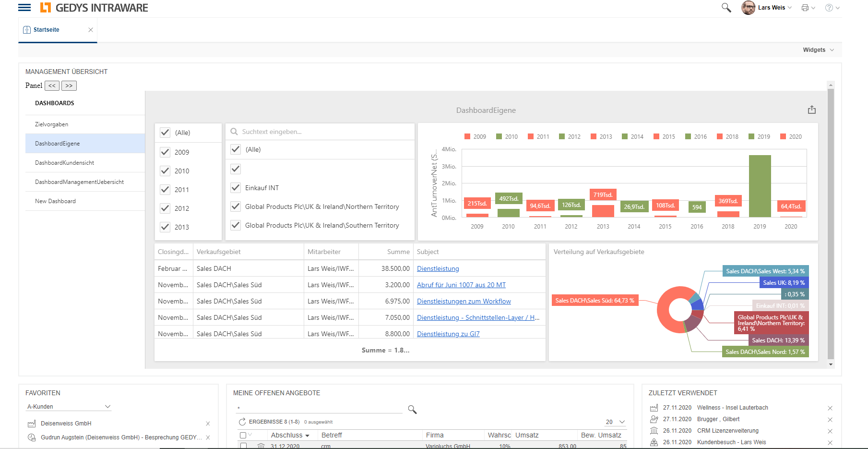Click the printer icon in header

[x=805, y=8]
